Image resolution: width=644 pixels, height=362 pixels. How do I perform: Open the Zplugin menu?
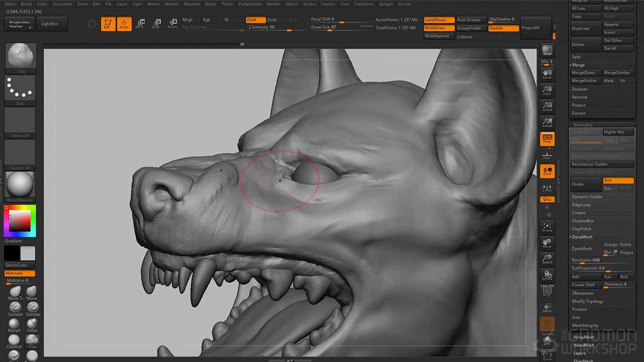(x=385, y=4)
